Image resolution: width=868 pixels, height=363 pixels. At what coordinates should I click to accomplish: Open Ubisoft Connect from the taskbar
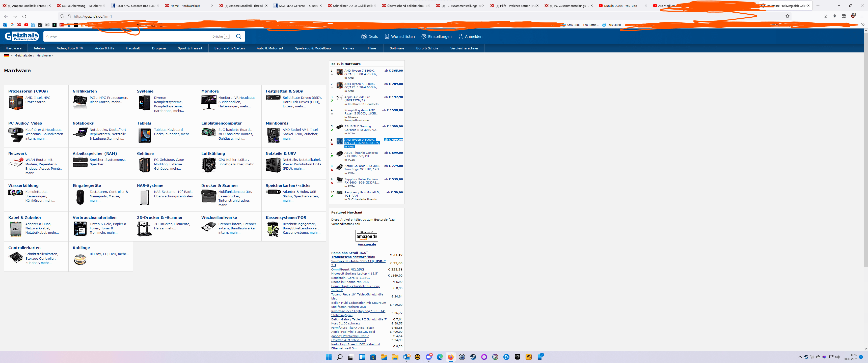point(495,357)
